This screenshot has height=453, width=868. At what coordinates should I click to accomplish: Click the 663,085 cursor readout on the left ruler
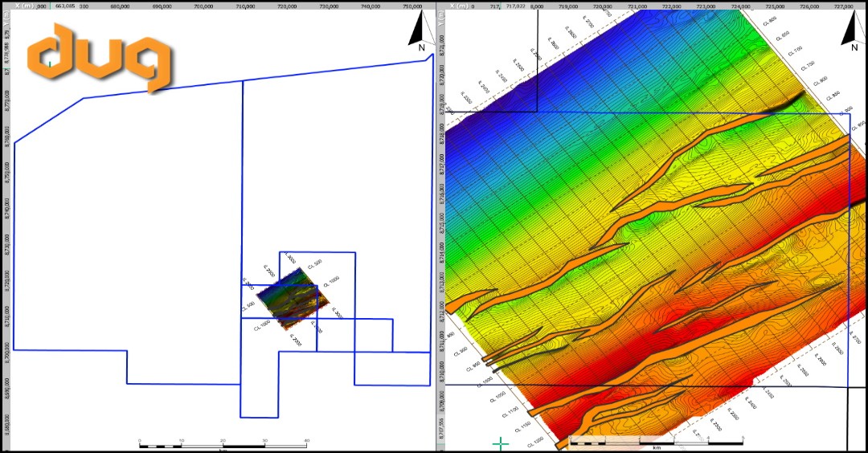pyautogui.click(x=65, y=6)
